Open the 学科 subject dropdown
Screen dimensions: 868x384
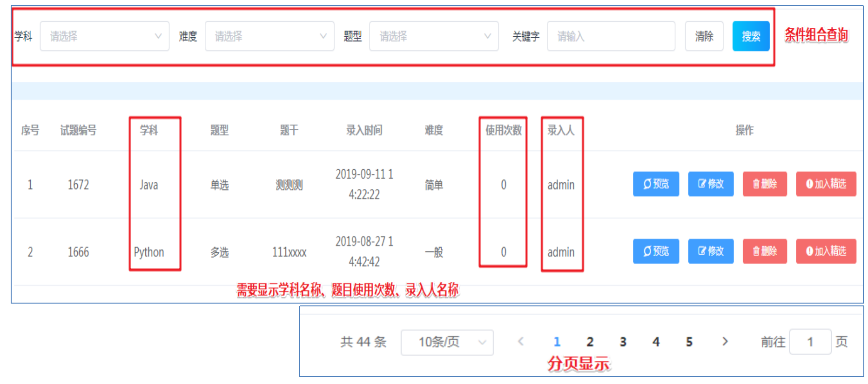[105, 36]
